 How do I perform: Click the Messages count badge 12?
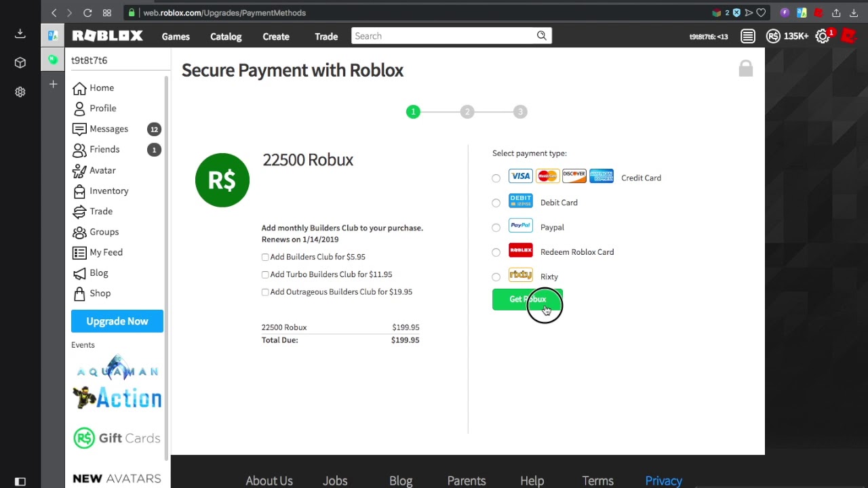pos(154,129)
